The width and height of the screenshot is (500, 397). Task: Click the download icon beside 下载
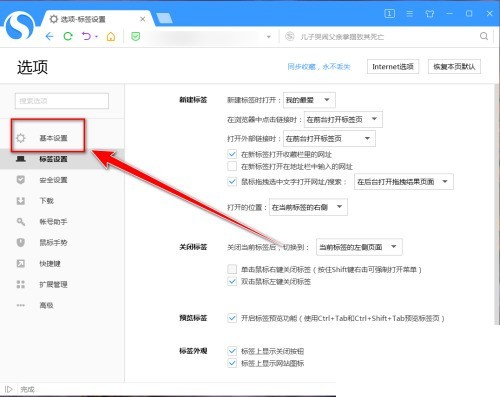coord(21,201)
